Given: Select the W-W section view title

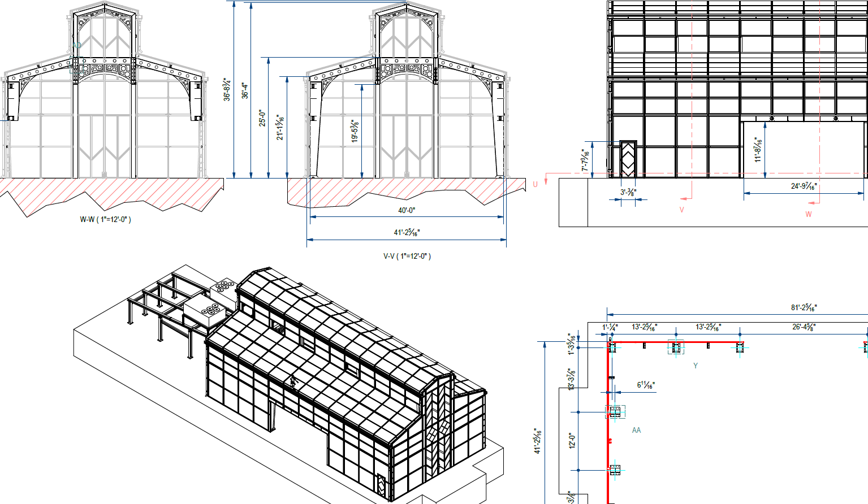Looking at the screenshot, I should click(x=89, y=220).
